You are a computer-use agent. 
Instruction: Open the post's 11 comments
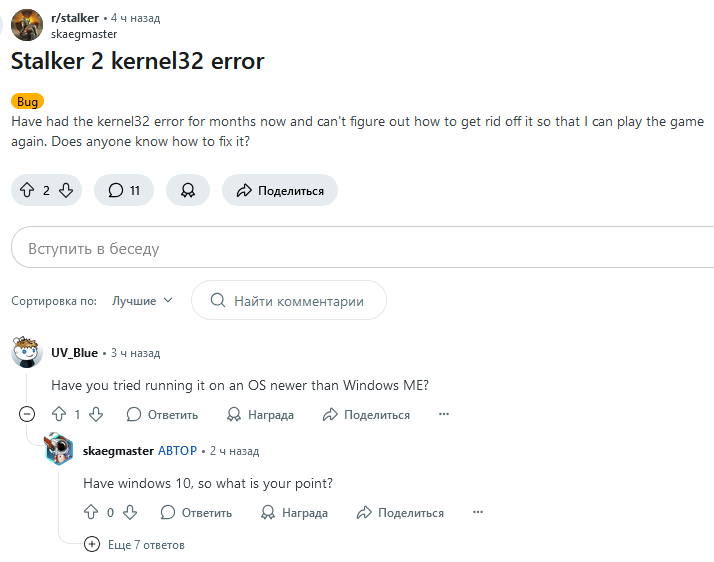click(x=124, y=190)
